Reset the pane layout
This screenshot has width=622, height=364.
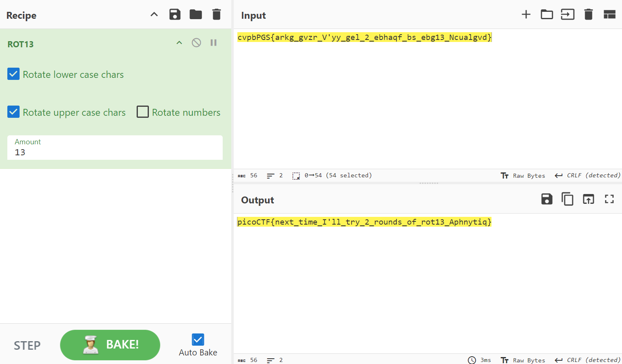pos(609,15)
